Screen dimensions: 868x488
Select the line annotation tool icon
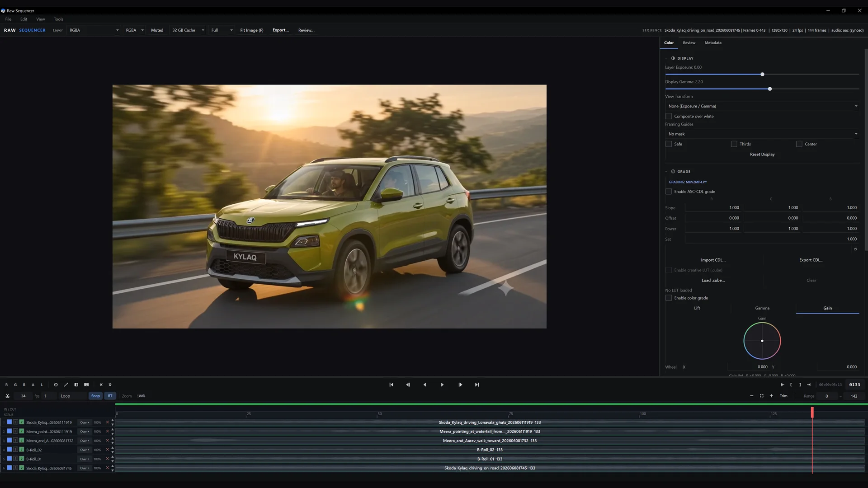tap(66, 385)
